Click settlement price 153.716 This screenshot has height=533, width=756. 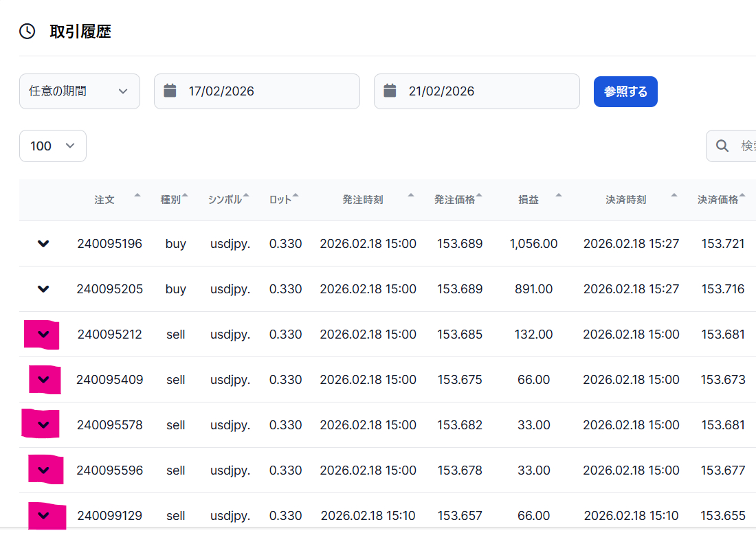coord(723,289)
